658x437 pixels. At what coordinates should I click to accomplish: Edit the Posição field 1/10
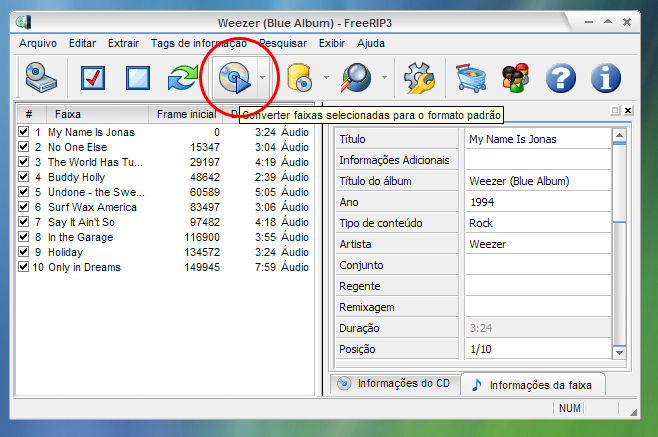(538, 349)
